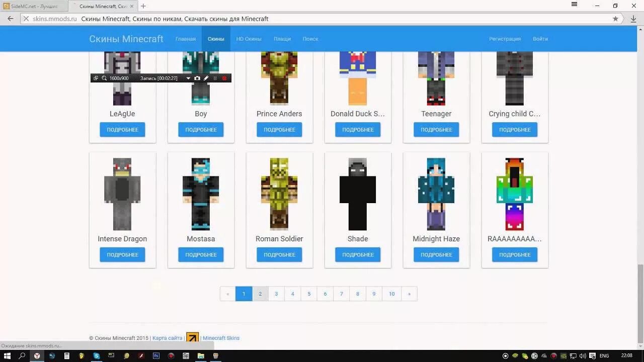644x362 pixels.
Task: Open Flash taskbar icon
Action: 141,356
